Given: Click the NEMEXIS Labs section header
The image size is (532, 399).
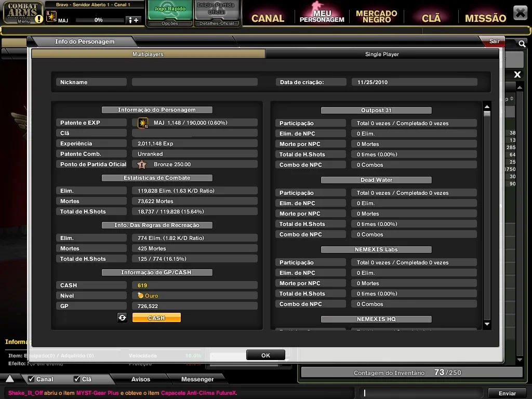Looking at the screenshot, I should [376, 249].
